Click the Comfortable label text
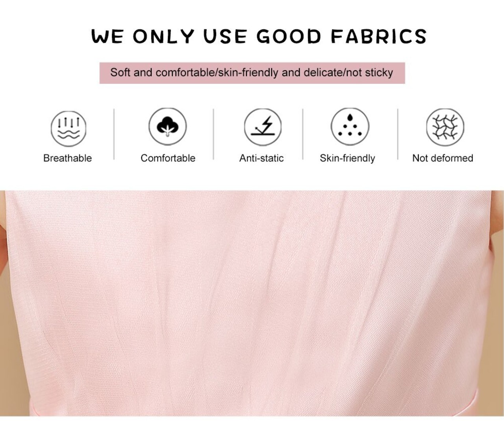This screenshot has height=421, width=504. point(168,158)
